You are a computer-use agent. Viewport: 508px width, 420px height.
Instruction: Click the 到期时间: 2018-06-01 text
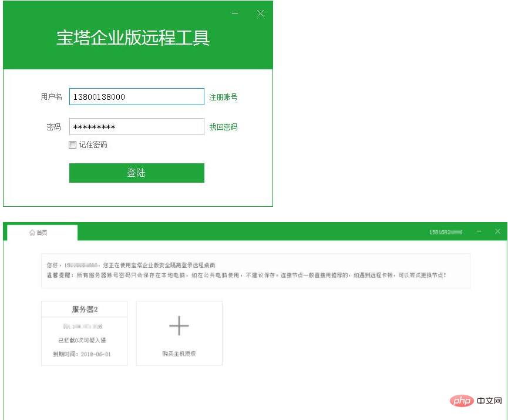click(82, 354)
